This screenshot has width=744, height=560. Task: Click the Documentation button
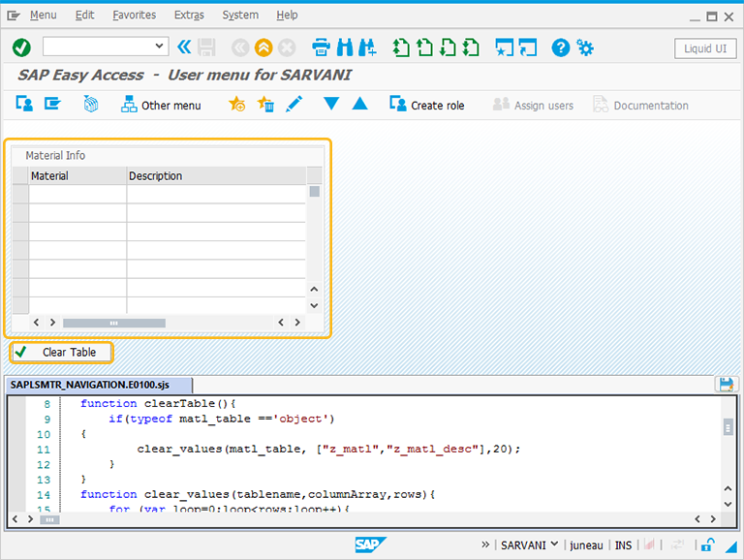[640, 105]
